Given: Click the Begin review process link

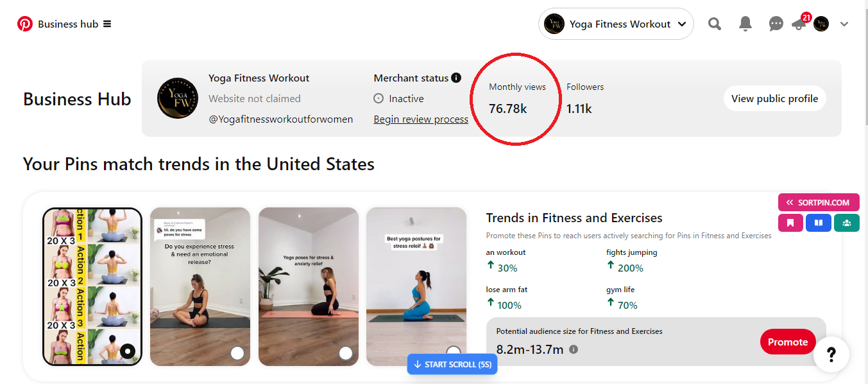Looking at the screenshot, I should (x=421, y=119).
